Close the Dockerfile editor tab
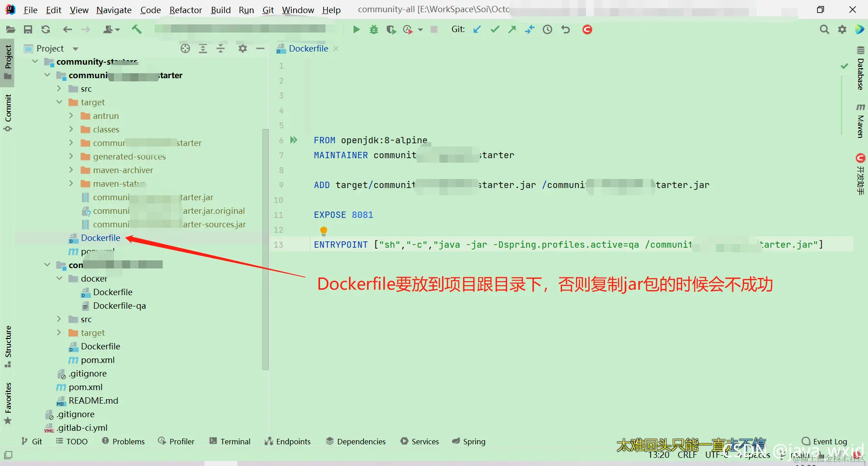This screenshot has width=868, height=466. click(336, 49)
